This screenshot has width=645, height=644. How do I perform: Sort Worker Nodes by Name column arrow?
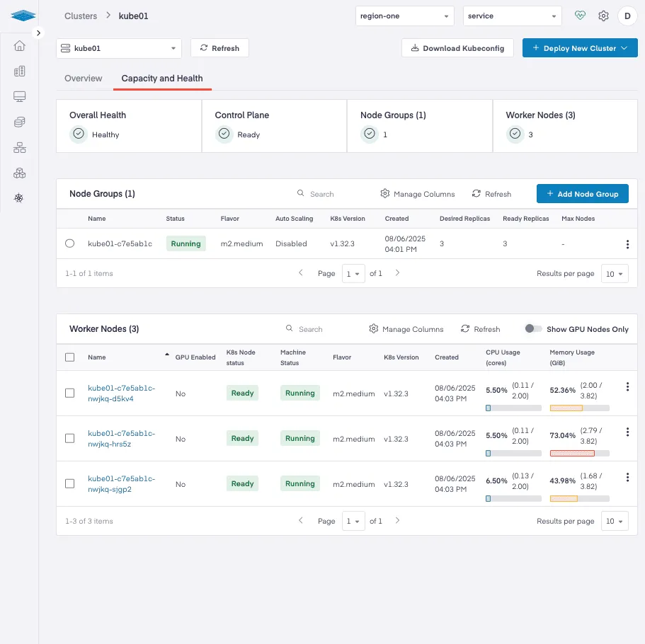(x=167, y=354)
